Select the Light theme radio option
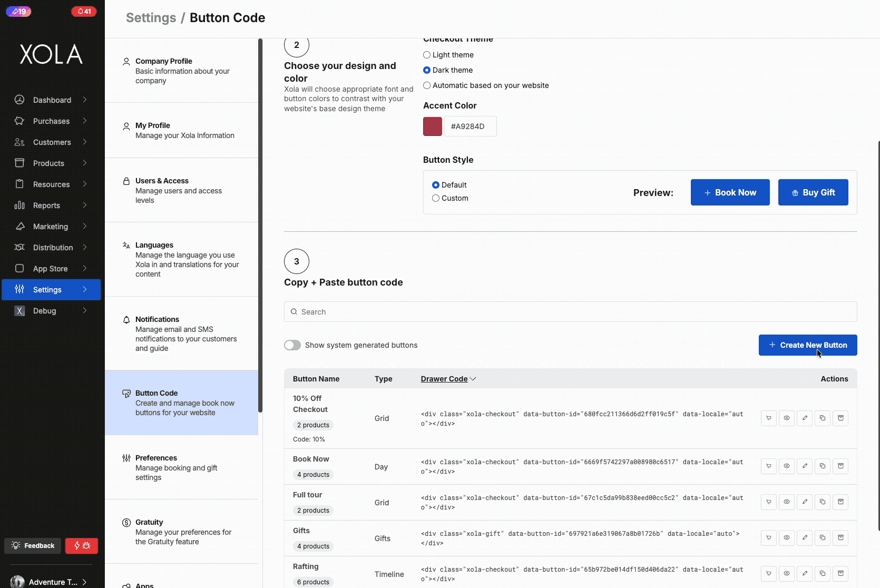The height and width of the screenshot is (588, 880). coord(427,55)
